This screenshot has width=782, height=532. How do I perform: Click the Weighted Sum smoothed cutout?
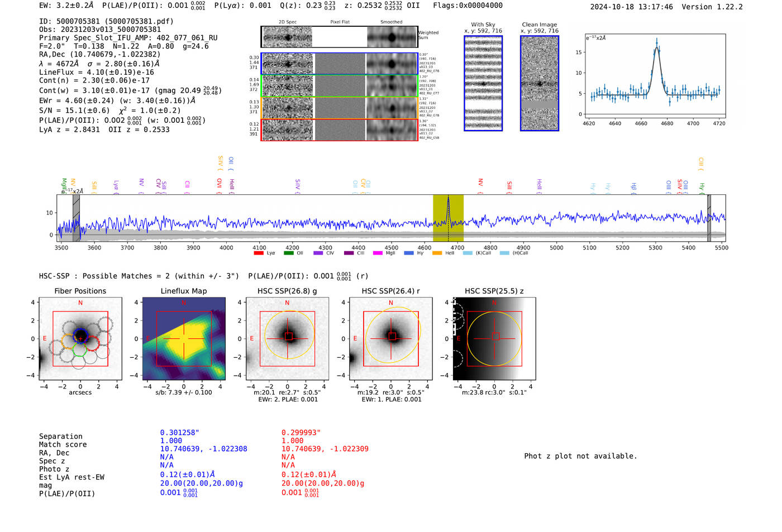pyautogui.click(x=392, y=37)
